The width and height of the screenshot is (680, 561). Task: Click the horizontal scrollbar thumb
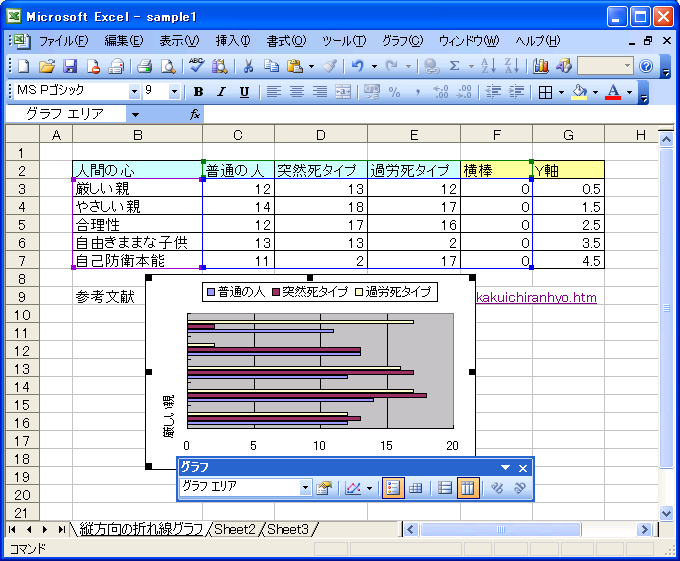coord(500,529)
